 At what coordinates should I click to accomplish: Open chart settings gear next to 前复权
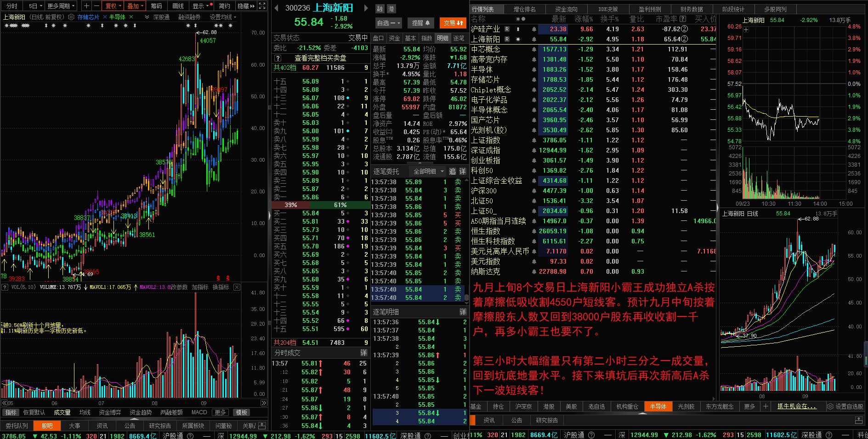click(71, 17)
